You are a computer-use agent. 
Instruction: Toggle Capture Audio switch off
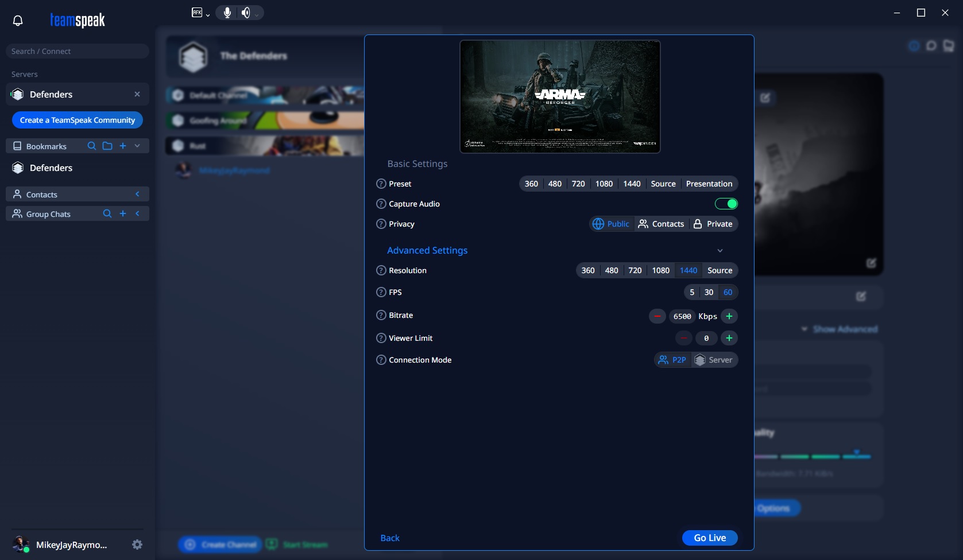726,204
